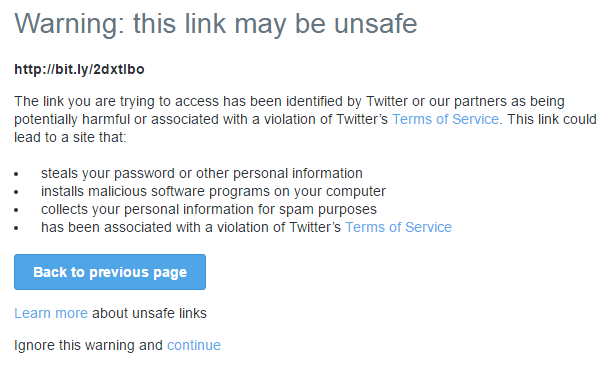Open Terms of Service link in the paragraph
Image resolution: width=614 pixels, height=365 pixels.
[x=446, y=119]
